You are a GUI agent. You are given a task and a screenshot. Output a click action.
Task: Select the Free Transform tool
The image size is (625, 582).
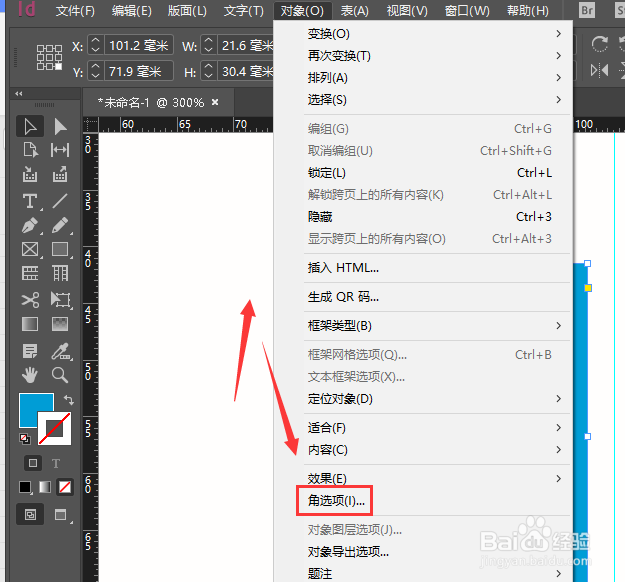(x=60, y=300)
